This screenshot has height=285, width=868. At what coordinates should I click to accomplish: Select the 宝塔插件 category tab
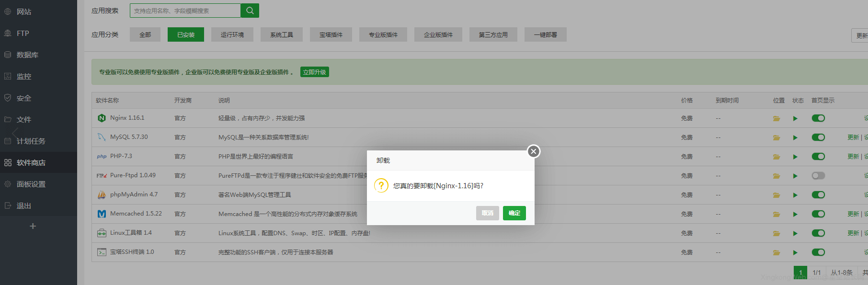click(x=331, y=34)
